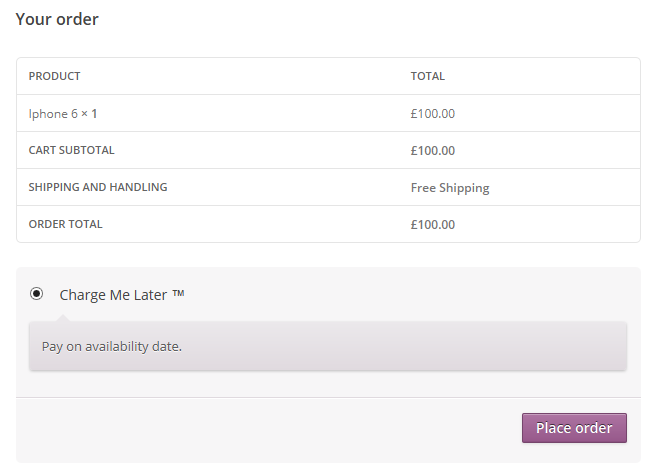Click the Iphone 6 row £100.00 price
649x474 pixels.
point(432,114)
